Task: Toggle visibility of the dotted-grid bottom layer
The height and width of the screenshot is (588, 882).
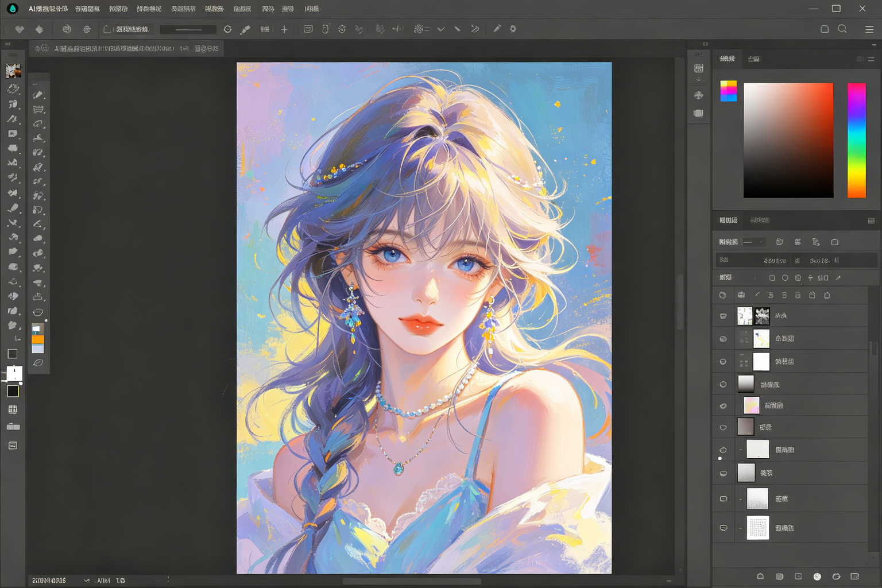Action: point(724,528)
